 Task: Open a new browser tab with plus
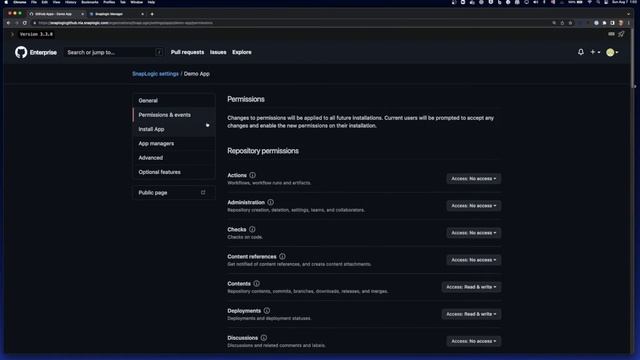pos(152,14)
